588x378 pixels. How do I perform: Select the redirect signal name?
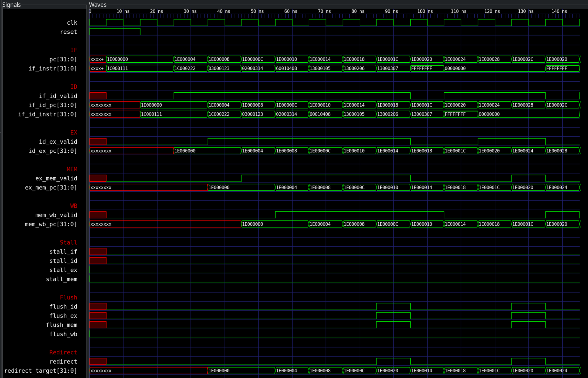63,362
